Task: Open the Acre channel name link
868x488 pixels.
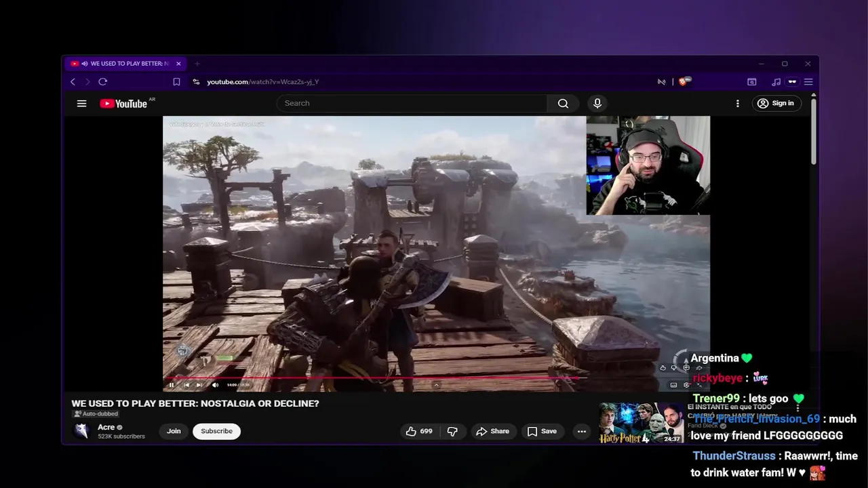Action: tap(106, 427)
